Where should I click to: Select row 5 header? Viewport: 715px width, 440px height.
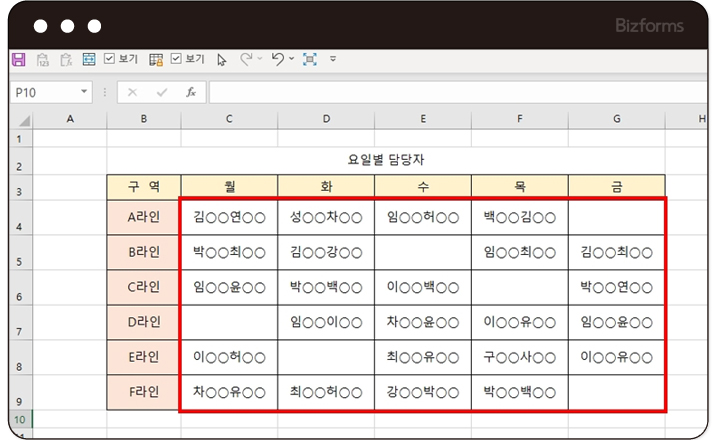(20, 253)
